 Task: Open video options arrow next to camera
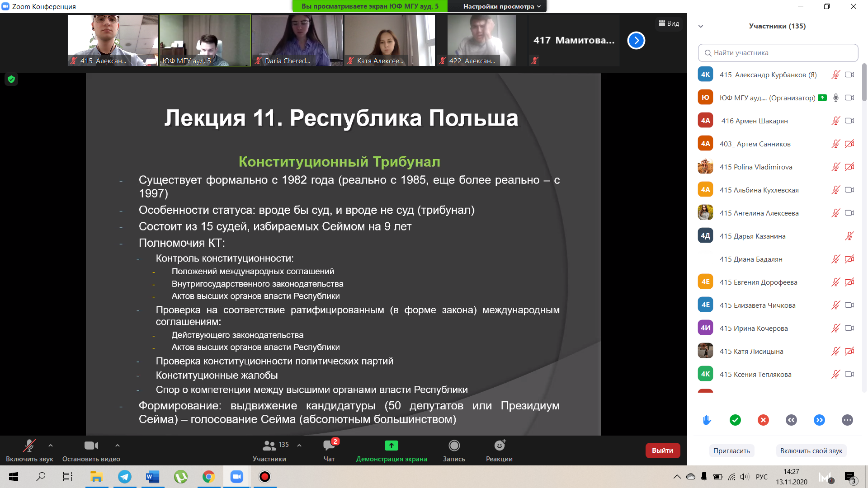coord(118,446)
